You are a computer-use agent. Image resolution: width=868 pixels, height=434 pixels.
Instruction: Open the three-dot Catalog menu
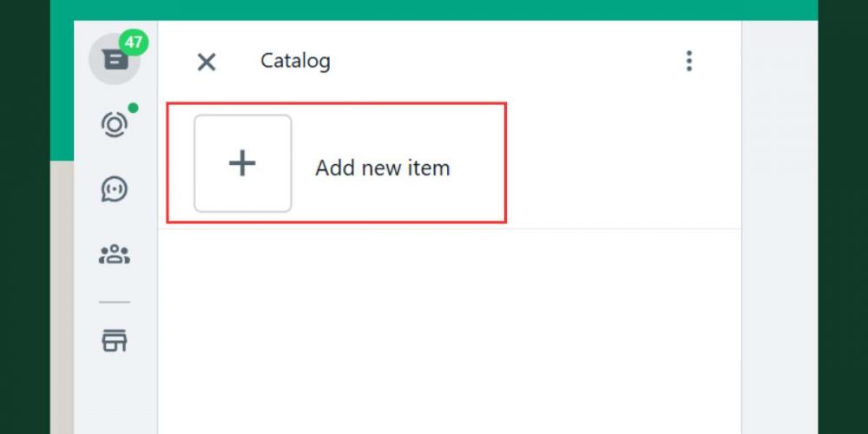click(689, 61)
